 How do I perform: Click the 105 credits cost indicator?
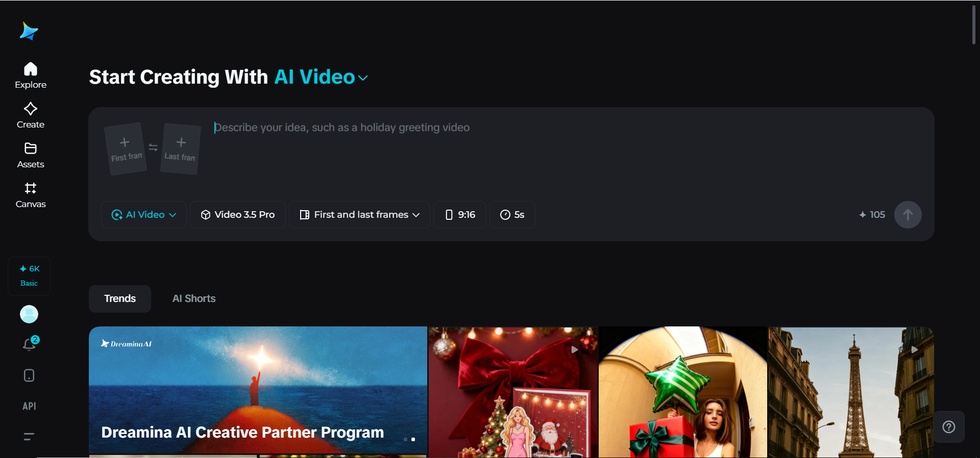[x=872, y=215]
